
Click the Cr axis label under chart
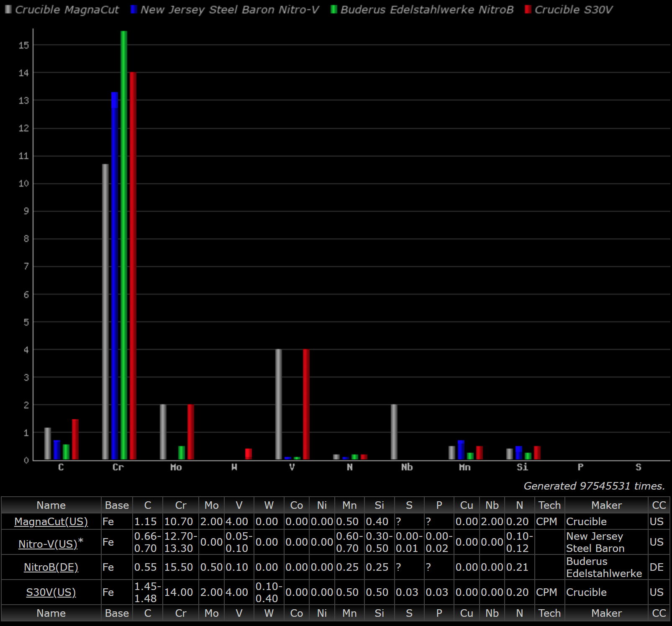click(x=118, y=467)
